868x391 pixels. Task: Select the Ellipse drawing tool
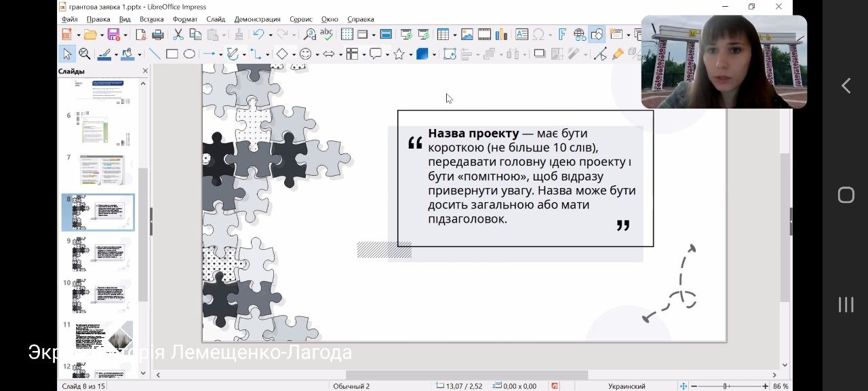(189, 54)
